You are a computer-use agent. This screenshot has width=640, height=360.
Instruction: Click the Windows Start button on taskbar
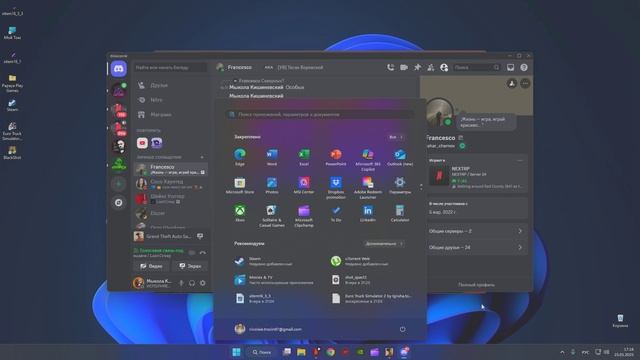[x=236, y=352]
